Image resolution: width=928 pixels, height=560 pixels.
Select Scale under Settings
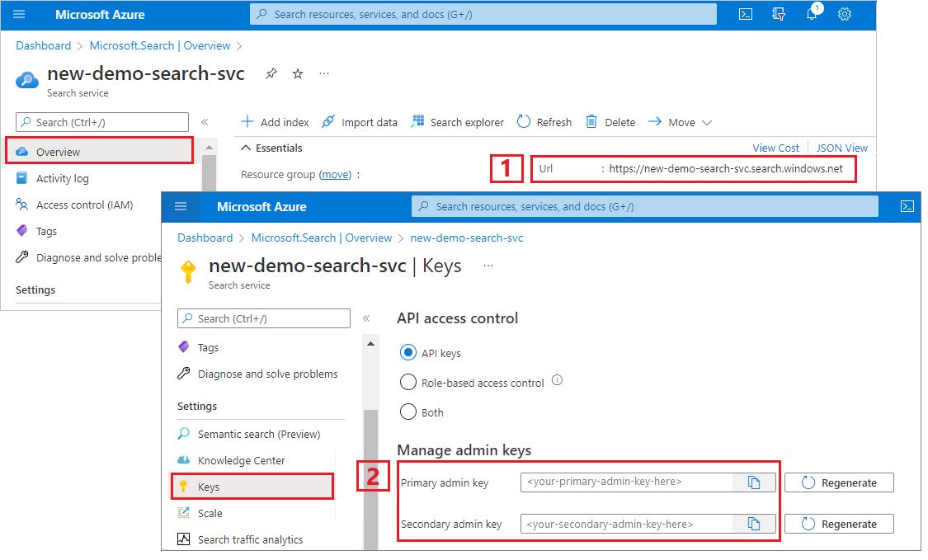(210, 513)
